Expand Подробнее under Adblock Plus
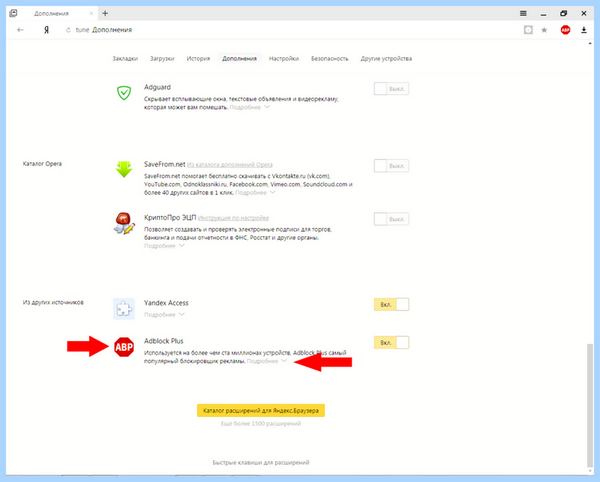Viewport: 600px width, 482px height. (x=267, y=361)
